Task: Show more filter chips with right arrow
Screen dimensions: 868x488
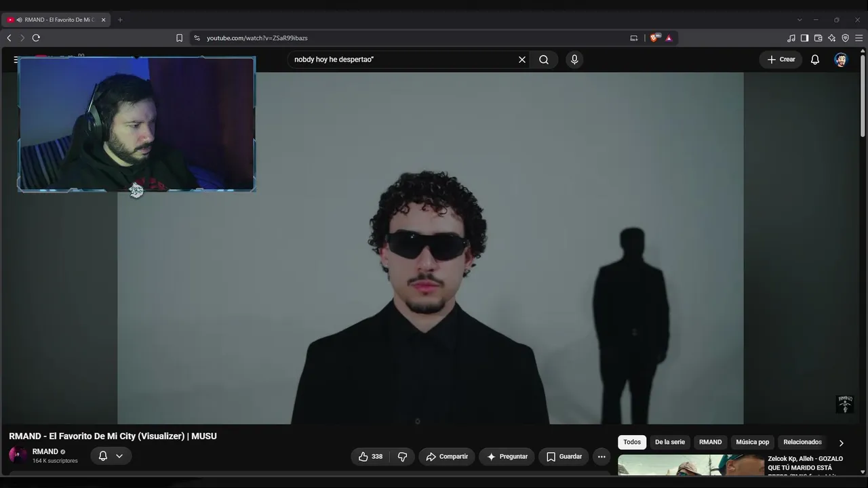Action: (x=842, y=443)
